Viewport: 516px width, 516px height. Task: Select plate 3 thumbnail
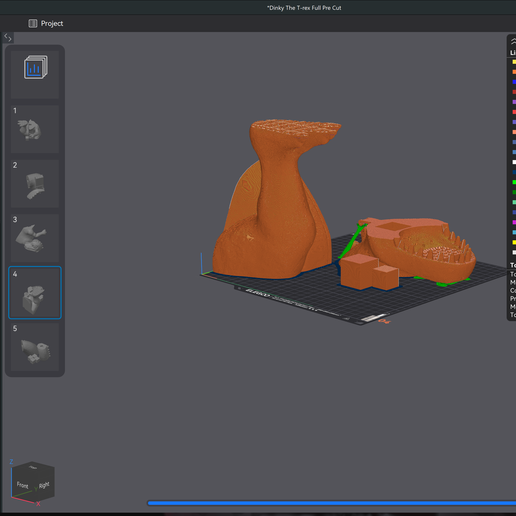coord(35,238)
